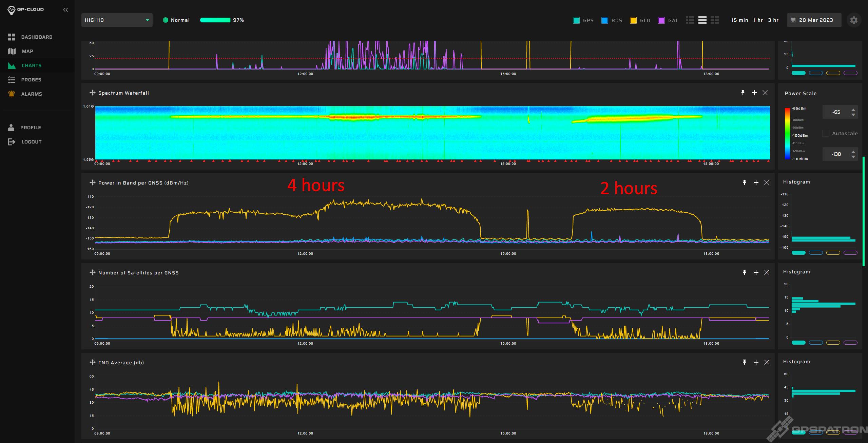Toggle the GPS constellation checkbox

(576, 20)
